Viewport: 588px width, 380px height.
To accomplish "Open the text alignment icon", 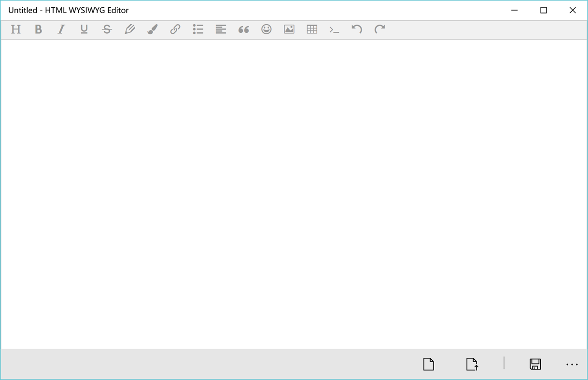I will 221,29.
